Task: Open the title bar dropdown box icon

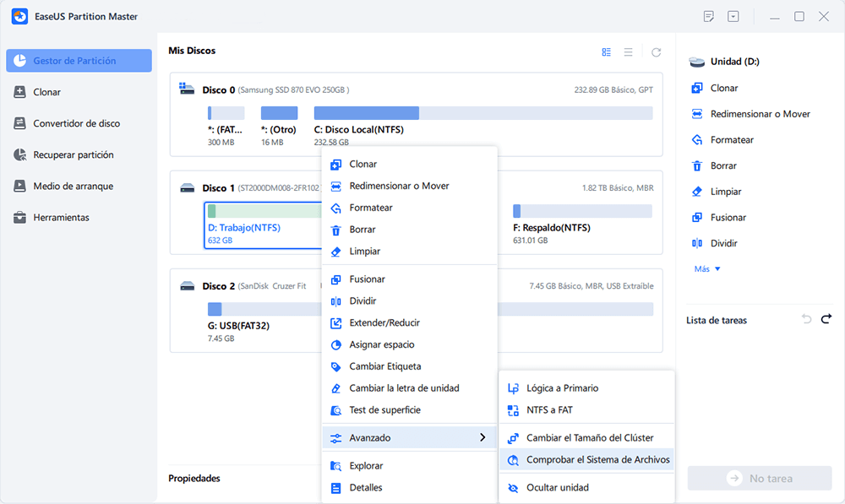Action: [x=733, y=17]
